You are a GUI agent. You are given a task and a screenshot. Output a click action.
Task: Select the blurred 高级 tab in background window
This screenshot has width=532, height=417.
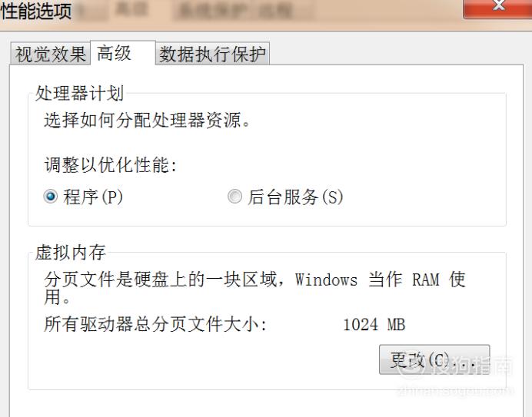coord(131,9)
